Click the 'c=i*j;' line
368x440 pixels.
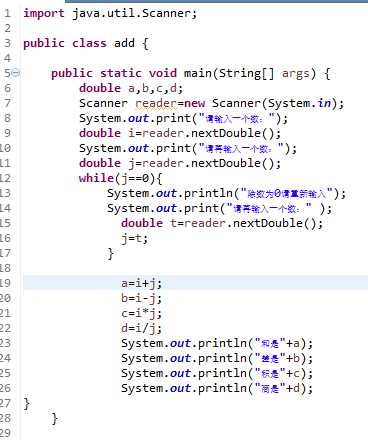tap(141, 314)
